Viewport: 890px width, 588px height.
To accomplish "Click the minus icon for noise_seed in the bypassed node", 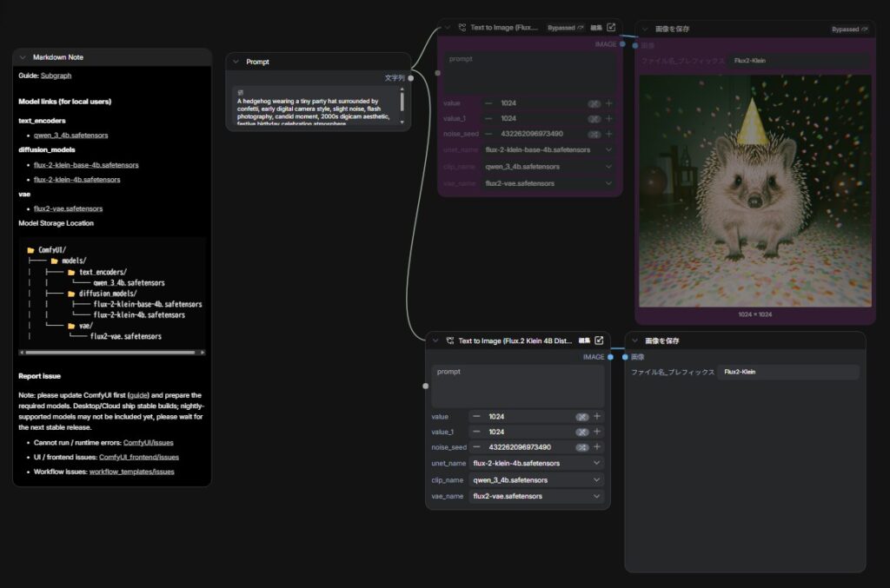I will pyautogui.click(x=488, y=134).
